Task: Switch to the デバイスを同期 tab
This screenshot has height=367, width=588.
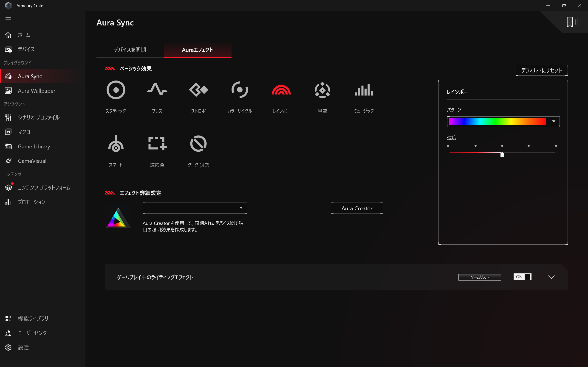Action: click(x=130, y=50)
